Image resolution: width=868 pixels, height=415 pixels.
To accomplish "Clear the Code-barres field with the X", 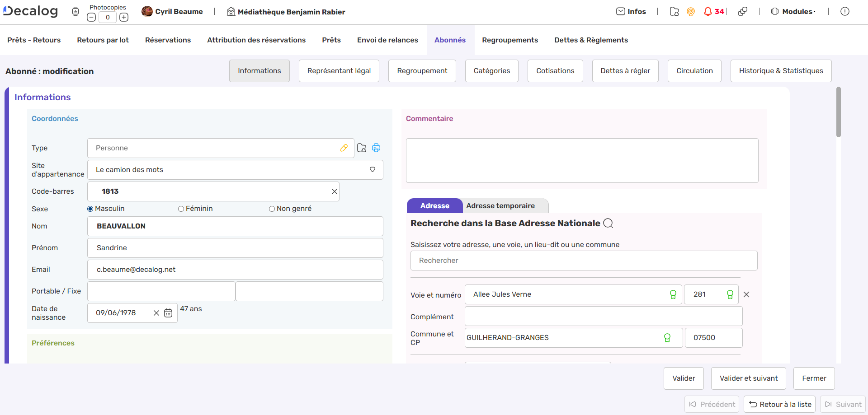I will 335,191.
